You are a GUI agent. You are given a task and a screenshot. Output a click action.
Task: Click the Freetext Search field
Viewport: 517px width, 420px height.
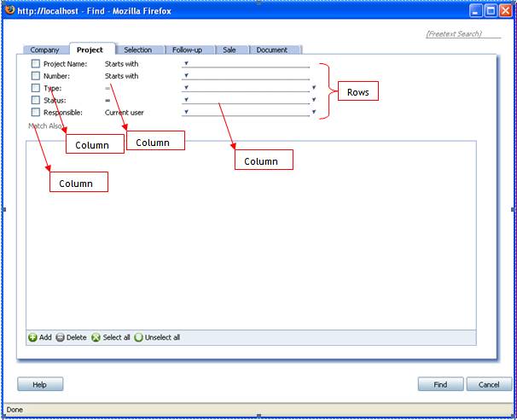click(x=463, y=34)
